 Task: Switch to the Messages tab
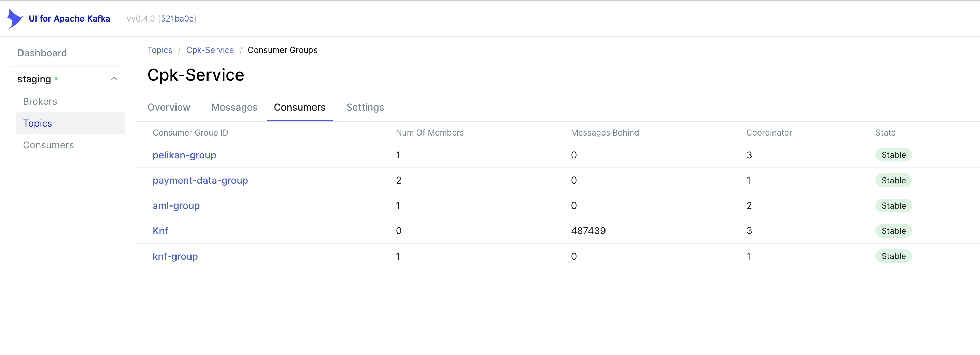point(234,108)
